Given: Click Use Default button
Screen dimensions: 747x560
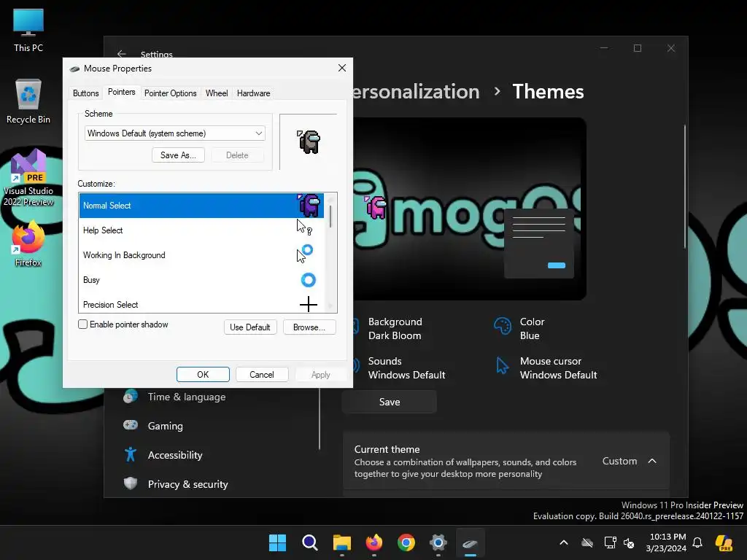Looking at the screenshot, I should (x=250, y=327).
